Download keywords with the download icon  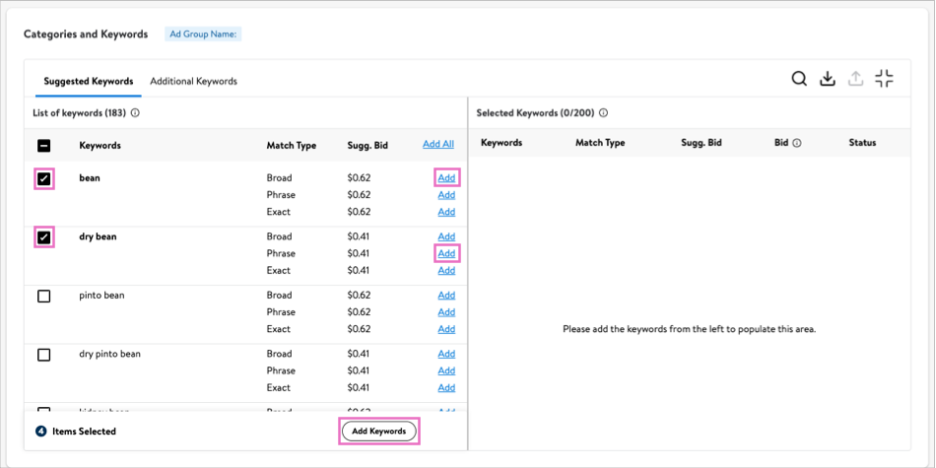(x=827, y=79)
